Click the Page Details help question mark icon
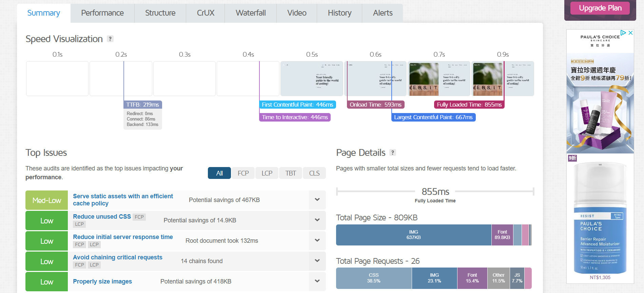The image size is (644, 293). tap(392, 153)
